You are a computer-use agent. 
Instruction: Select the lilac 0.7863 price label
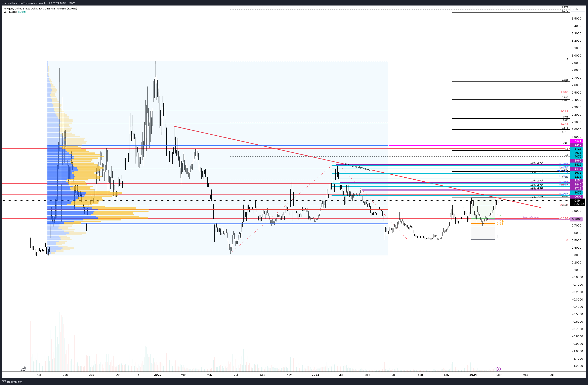click(x=577, y=219)
